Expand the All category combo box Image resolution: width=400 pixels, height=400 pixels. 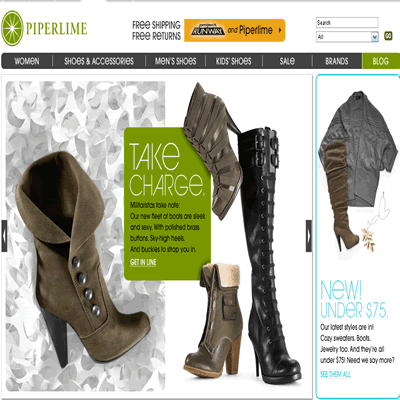point(347,37)
